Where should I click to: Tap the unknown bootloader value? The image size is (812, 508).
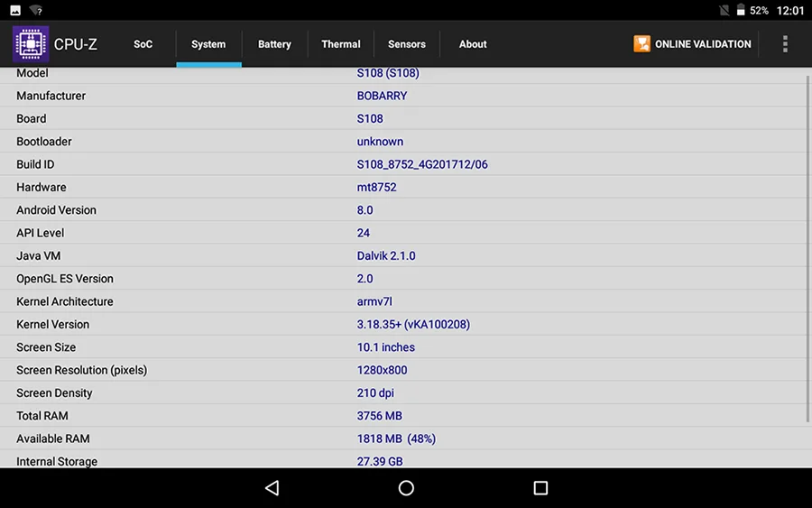point(380,142)
